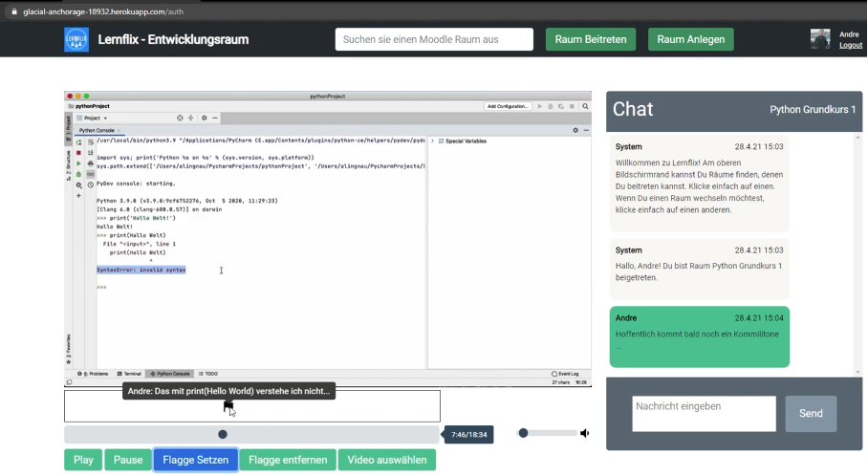Click the speaker volume icon
The image size is (868, 476).
point(585,433)
